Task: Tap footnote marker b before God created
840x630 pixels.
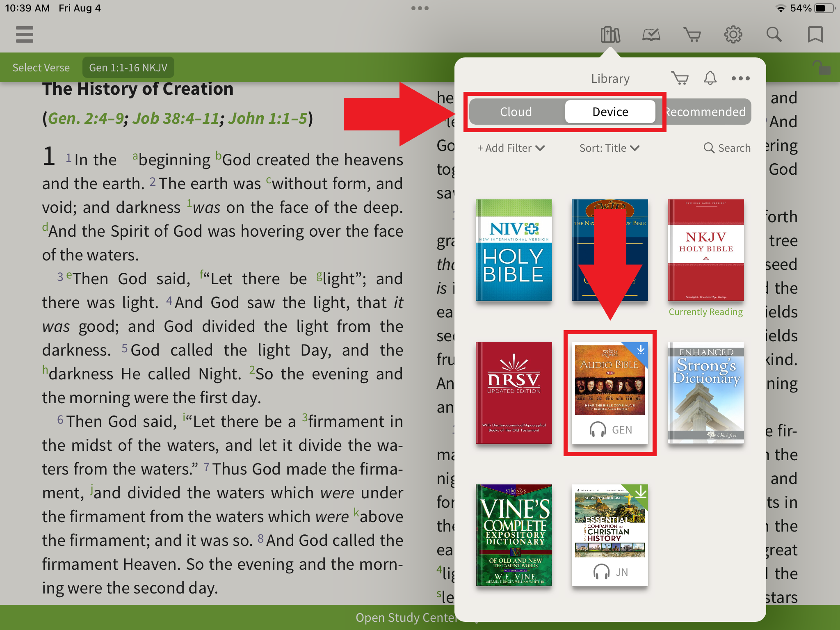Action: [x=219, y=156]
